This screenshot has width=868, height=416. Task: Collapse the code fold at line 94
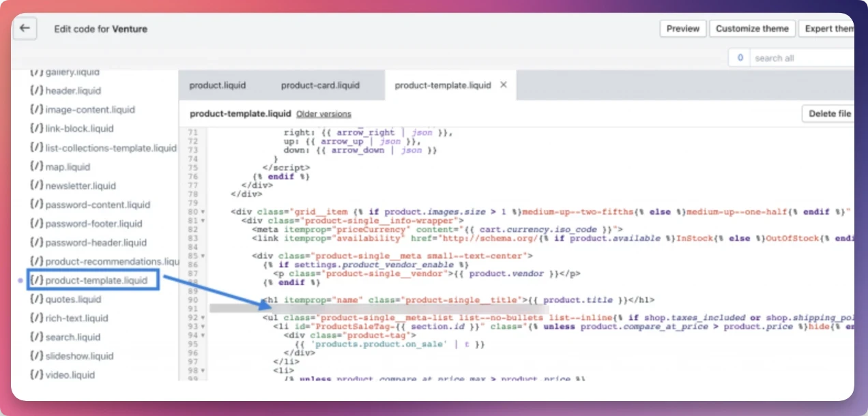[203, 336]
